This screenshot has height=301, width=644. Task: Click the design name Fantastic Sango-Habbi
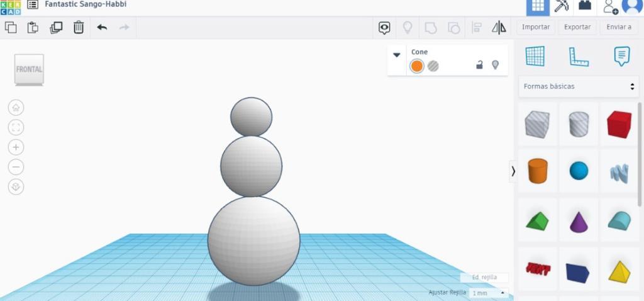click(86, 4)
